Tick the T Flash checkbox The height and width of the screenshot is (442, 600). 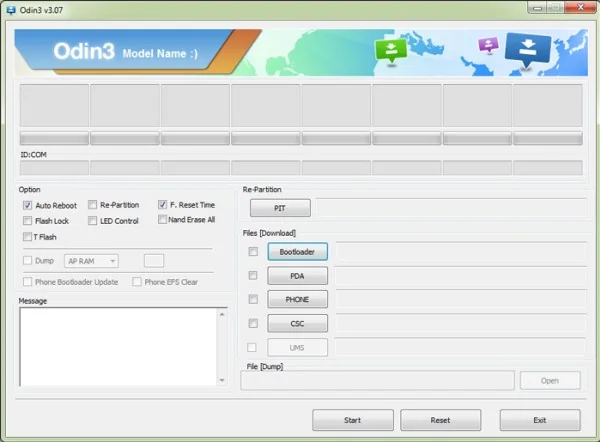(x=27, y=237)
